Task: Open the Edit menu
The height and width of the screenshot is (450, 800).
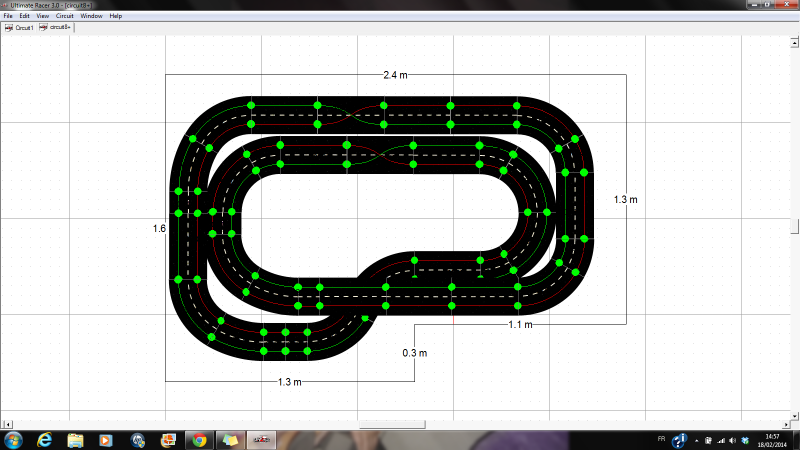Action: [x=24, y=16]
